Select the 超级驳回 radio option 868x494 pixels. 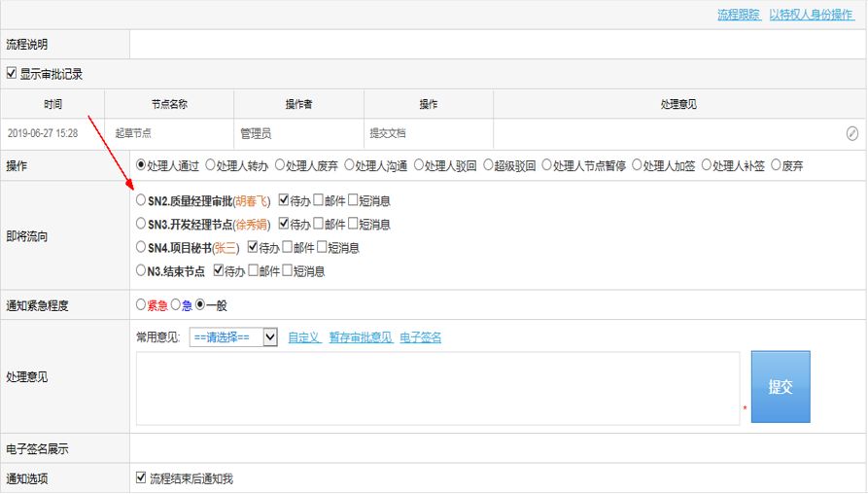[488, 165]
